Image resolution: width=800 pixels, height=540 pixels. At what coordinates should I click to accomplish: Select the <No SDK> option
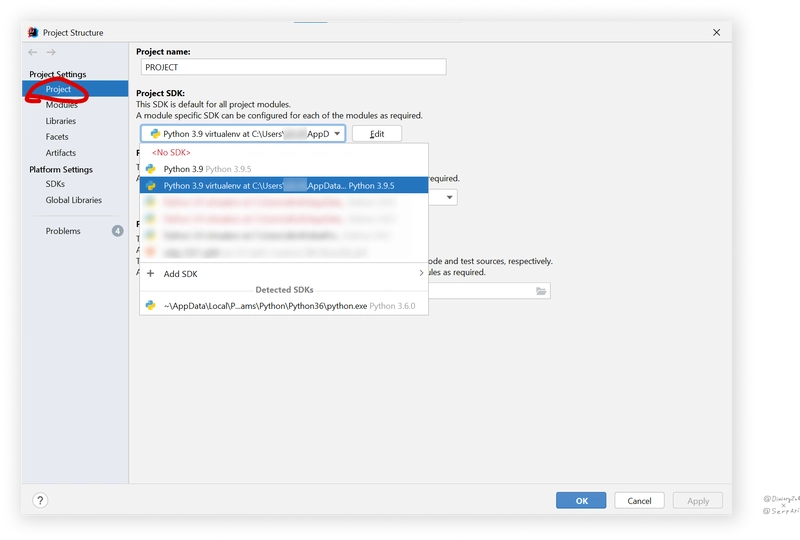click(171, 152)
